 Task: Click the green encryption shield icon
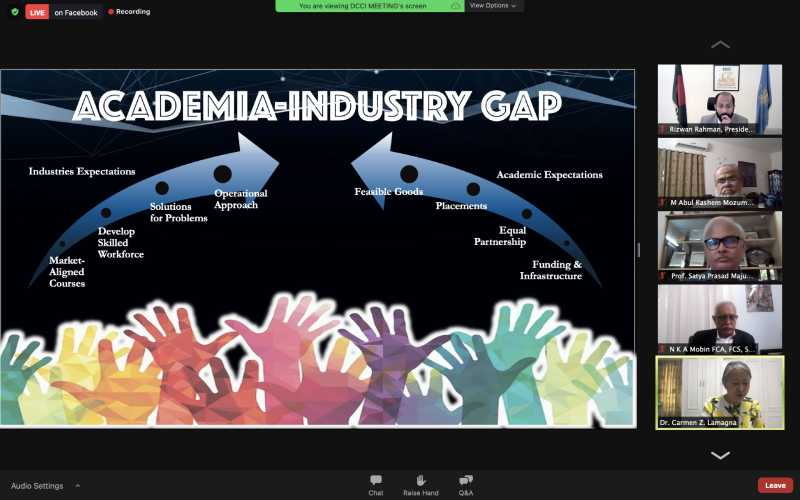tap(14, 12)
